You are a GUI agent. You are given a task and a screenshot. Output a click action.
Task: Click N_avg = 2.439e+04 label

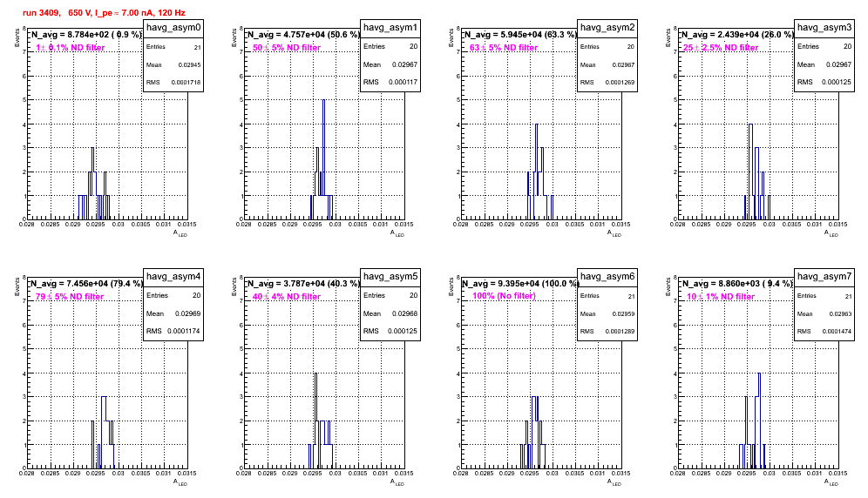coord(737,34)
